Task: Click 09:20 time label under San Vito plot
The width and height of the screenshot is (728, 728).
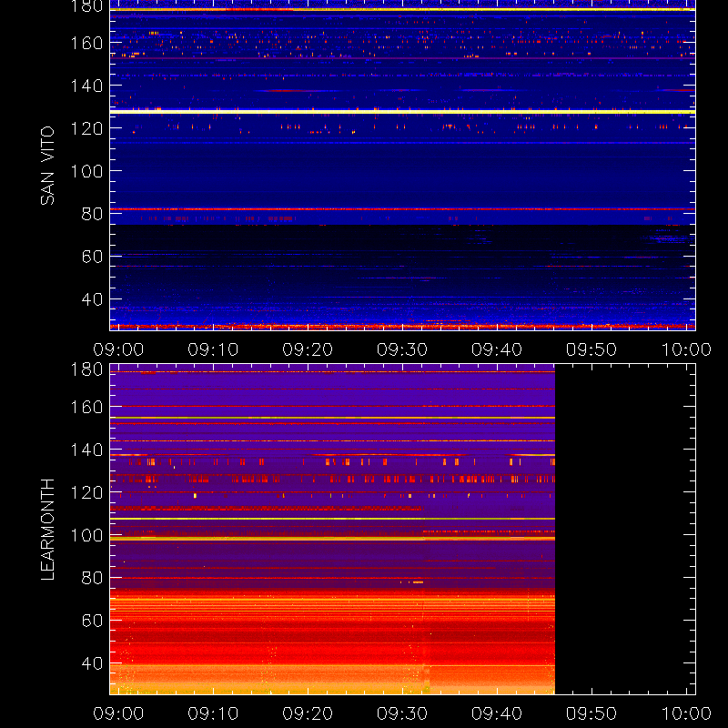Action: coord(308,349)
